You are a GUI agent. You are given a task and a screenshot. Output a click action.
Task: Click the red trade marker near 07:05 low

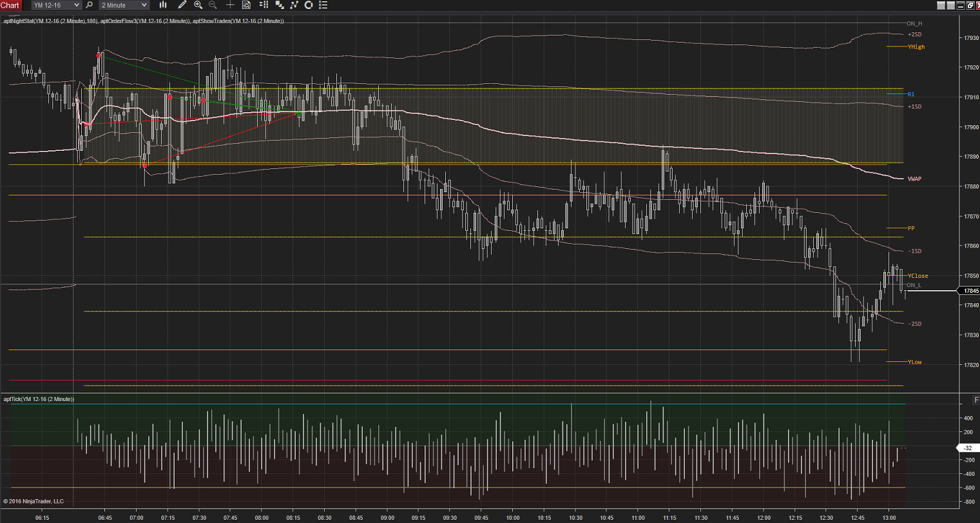tap(146, 166)
